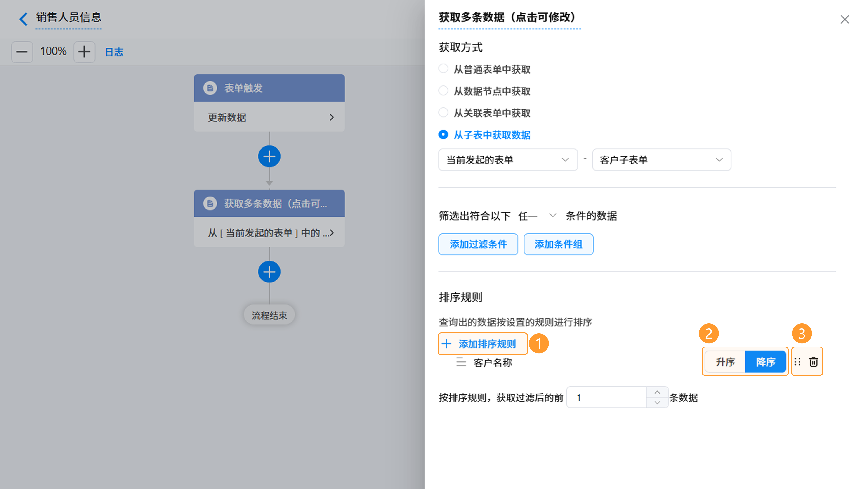Click the 100% zoom level text
Screen dimensions: 868x489
(53, 51)
